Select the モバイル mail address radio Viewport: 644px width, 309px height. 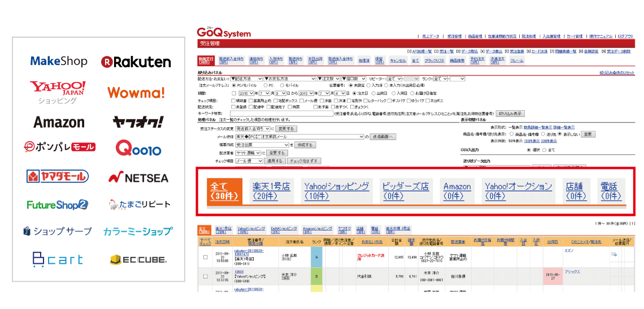click(282, 85)
